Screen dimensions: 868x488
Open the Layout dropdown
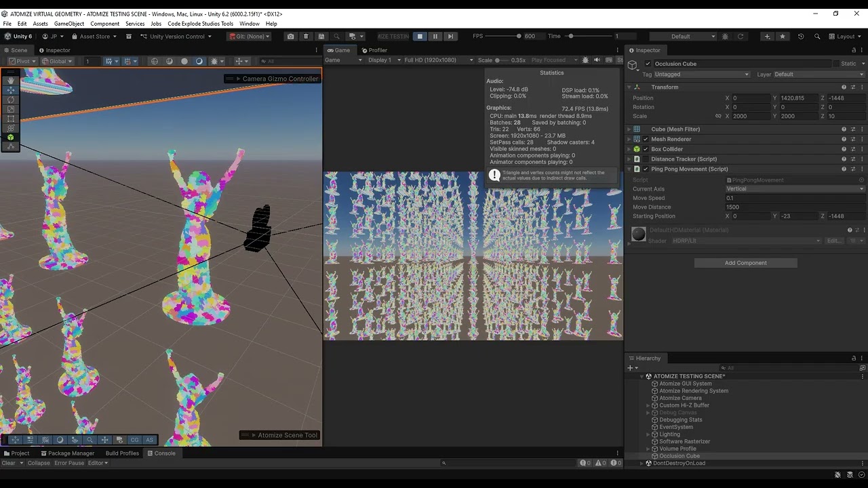pos(846,37)
